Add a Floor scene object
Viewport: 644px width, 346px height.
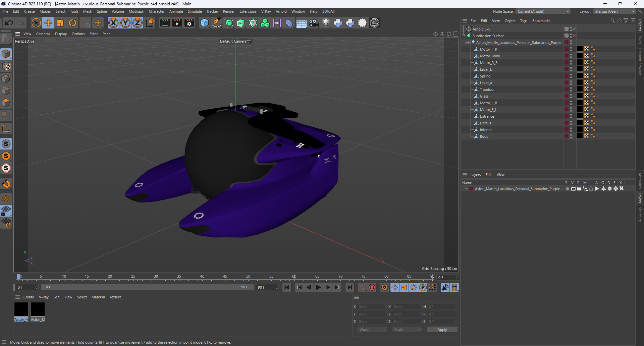301,23
